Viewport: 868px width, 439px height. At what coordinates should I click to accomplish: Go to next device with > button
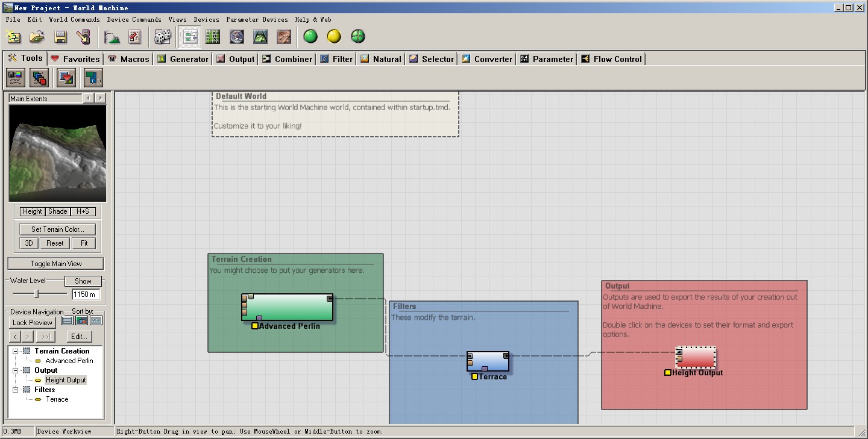[x=28, y=337]
